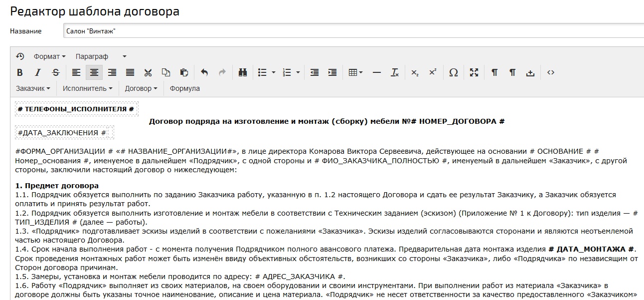Viewport: 644px width, 300px height.
Task: Undo the last edit
Action: click(204, 73)
